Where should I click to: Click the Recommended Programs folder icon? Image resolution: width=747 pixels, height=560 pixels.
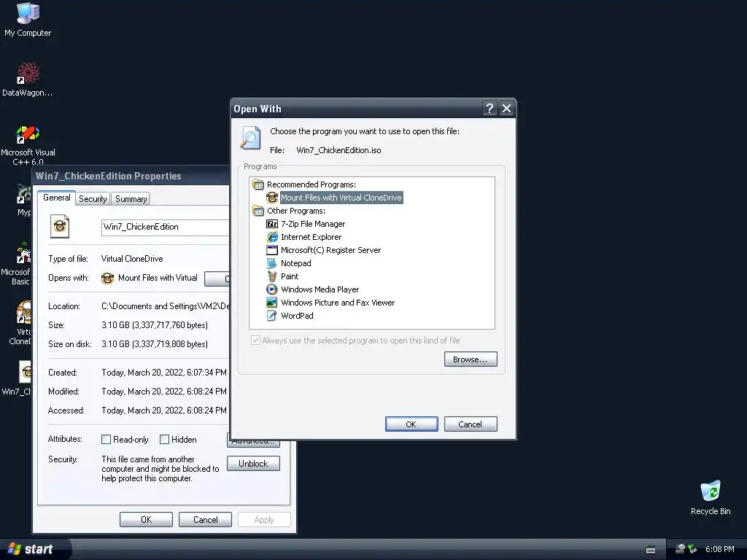pos(258,184)
